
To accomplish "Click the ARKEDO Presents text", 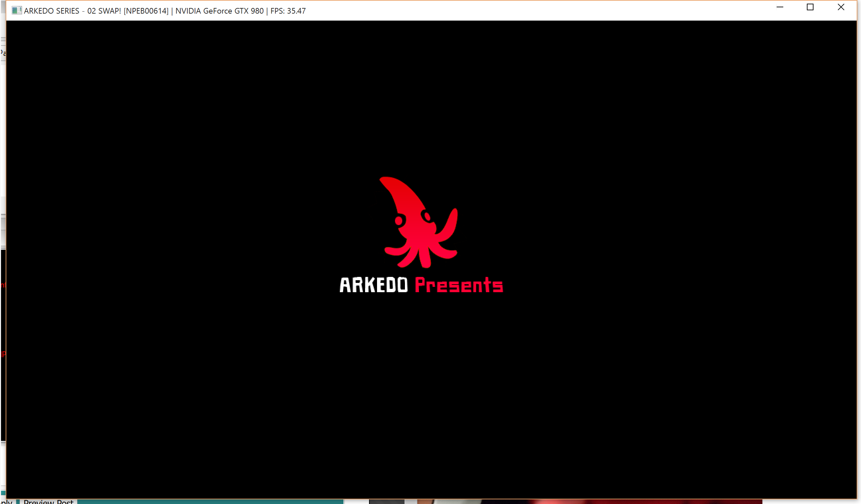I will pos(421,285).
